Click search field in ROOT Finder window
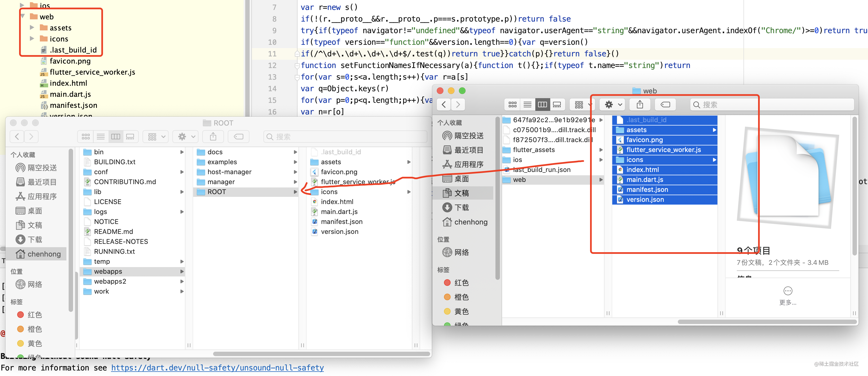Image resolution: width=868 pixels, height=376 pixels. (x=345, y=137)
